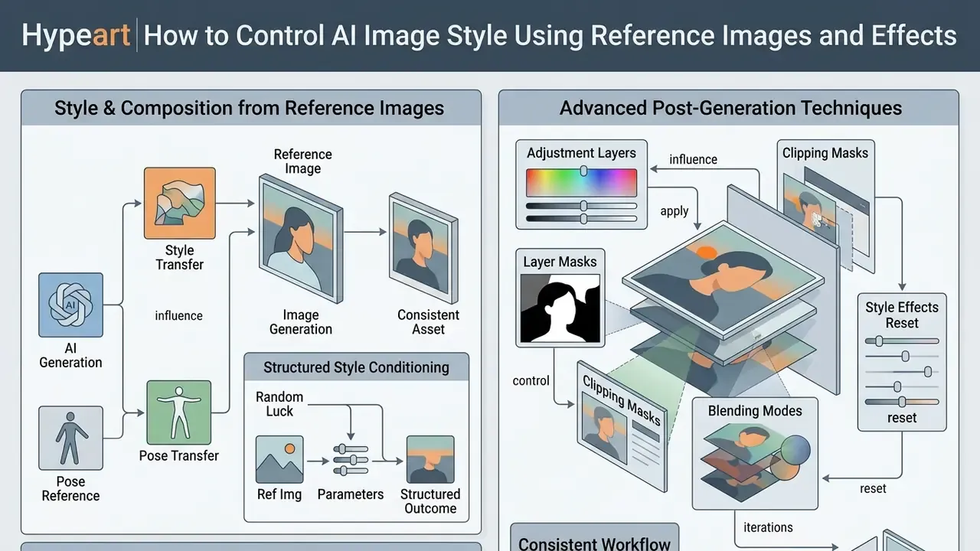Image resolution: width=980 pixels, height=551 pixels.
Task: Click the Hypeart logo
Action: tap(76, 36)
